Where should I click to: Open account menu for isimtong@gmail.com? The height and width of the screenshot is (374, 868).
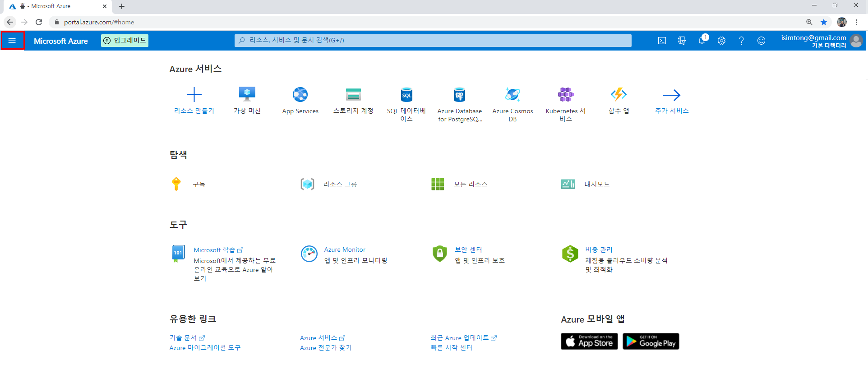coord(821,41)
